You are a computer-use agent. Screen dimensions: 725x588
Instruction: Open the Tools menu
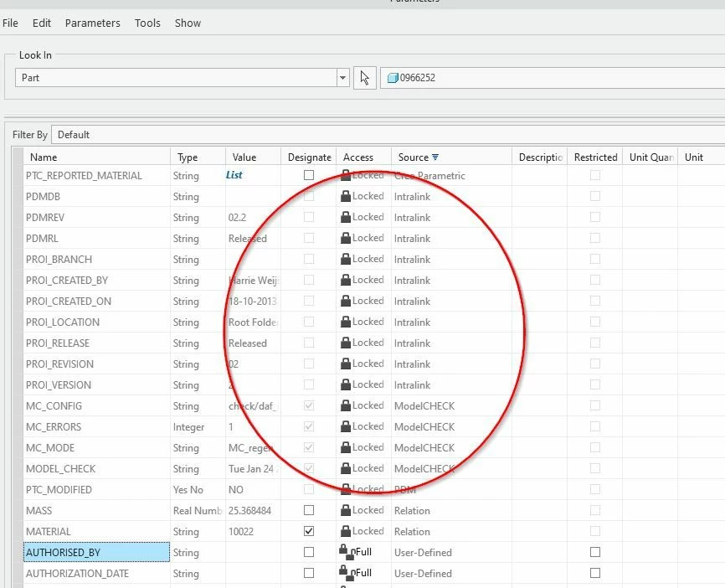pos(147,23)
